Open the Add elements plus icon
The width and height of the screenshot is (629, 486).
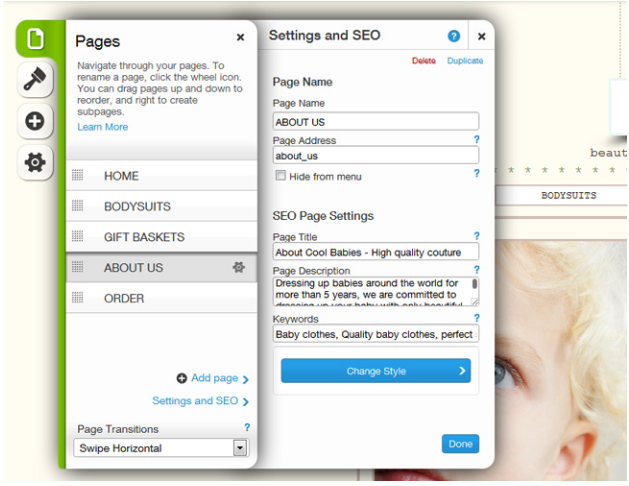(x=35, y=121)
